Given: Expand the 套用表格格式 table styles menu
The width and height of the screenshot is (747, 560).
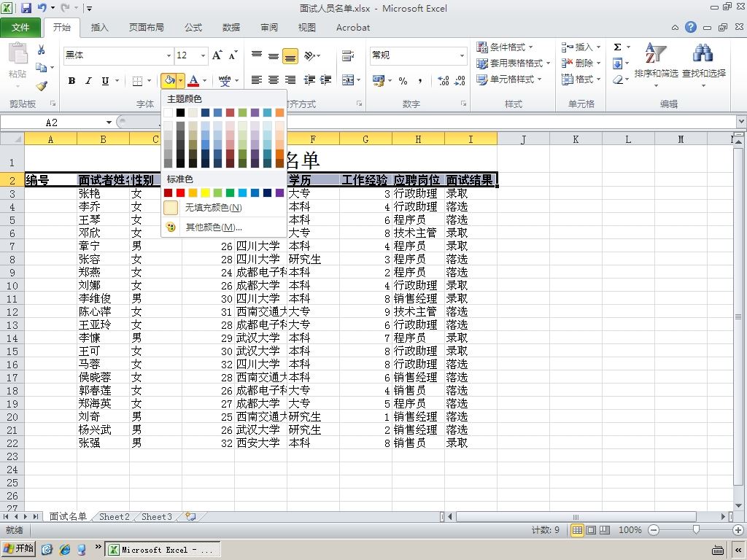Looking at the screenshot, I should tap(514, 63).
